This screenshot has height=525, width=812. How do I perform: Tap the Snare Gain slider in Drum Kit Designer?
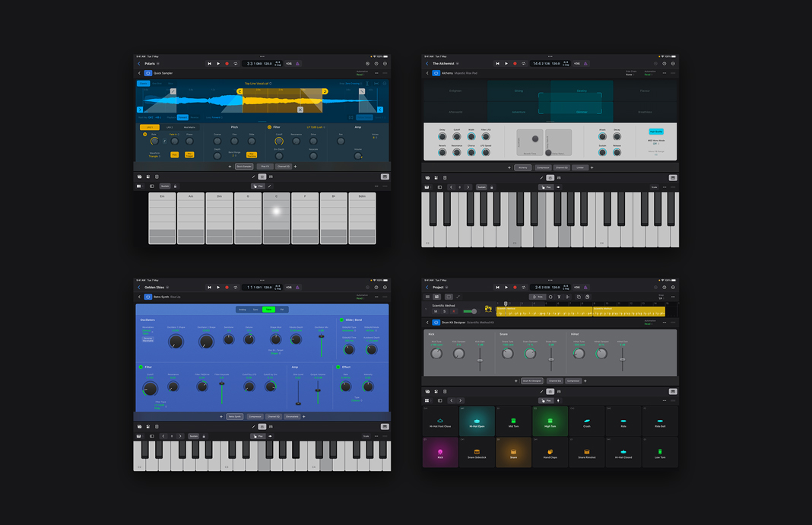click(x=550, y=359)
